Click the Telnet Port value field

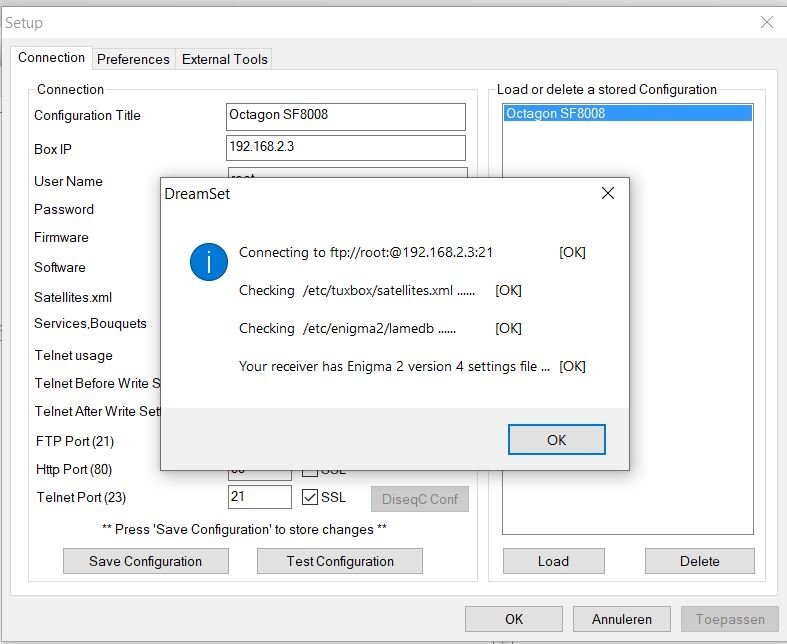[x=259, y=497]
